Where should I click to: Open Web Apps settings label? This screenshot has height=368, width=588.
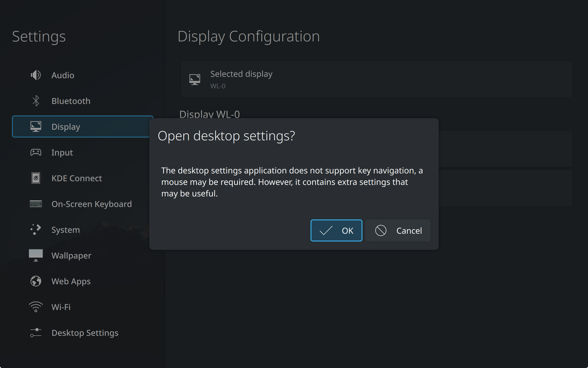point(71,281)
